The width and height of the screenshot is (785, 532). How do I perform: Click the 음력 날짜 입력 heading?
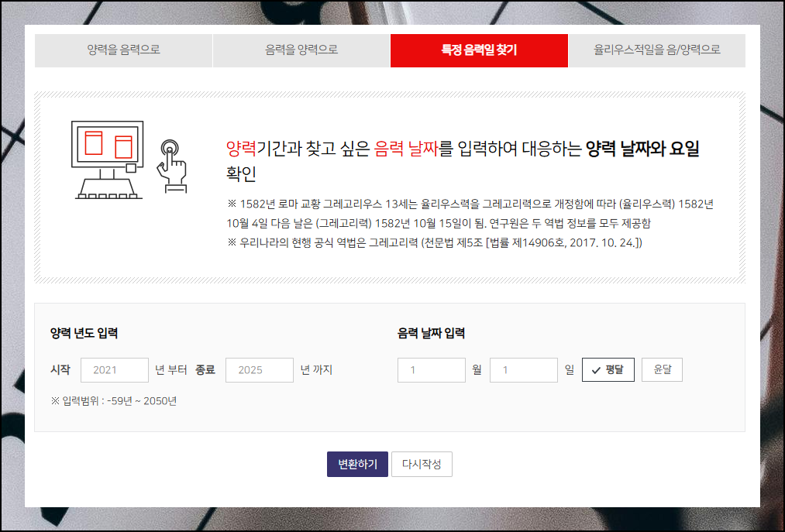431,333
